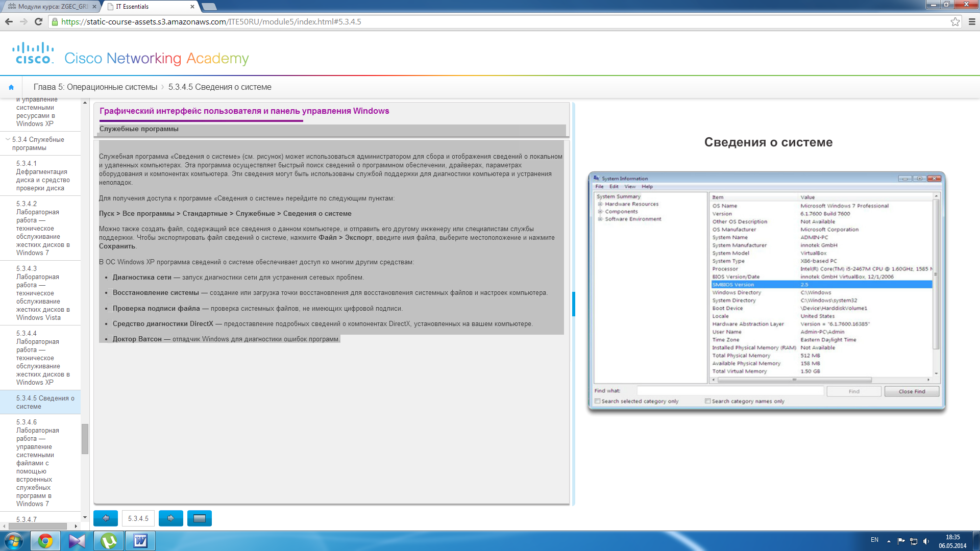Click the Cisco logo
The height and width of the screenshot is (551, 980).
[33, 53]
